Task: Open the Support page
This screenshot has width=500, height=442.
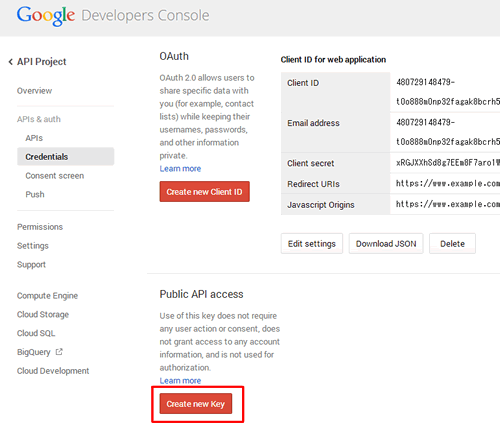Action: (31, 265)
